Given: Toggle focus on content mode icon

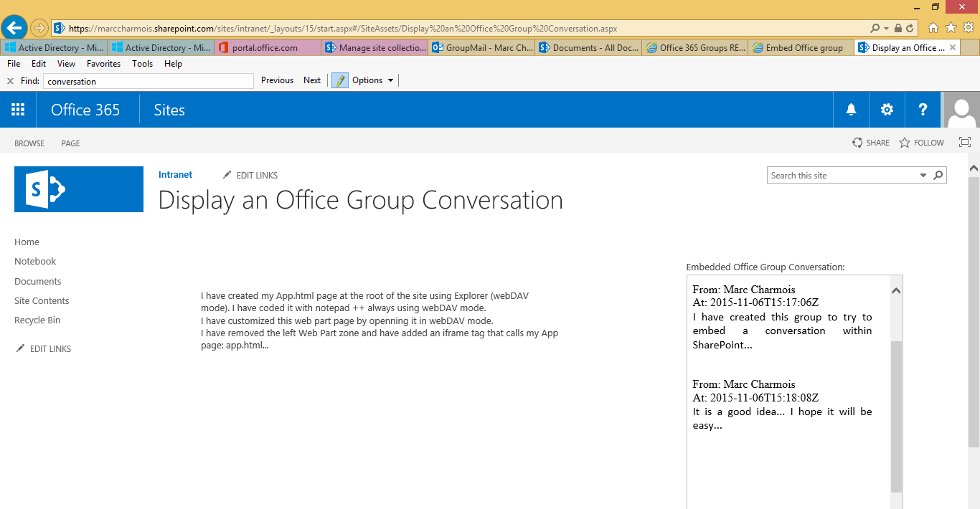Looking at the screenshot, I should (965, 143).
